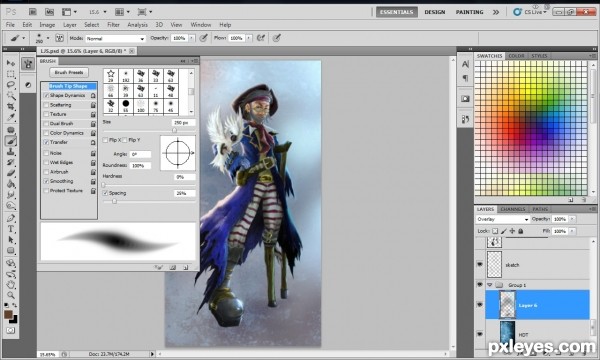Select the Brush tool in the toolbox
Image resolution: width=600 pixels, height=360 pixels.
(11, 141)
